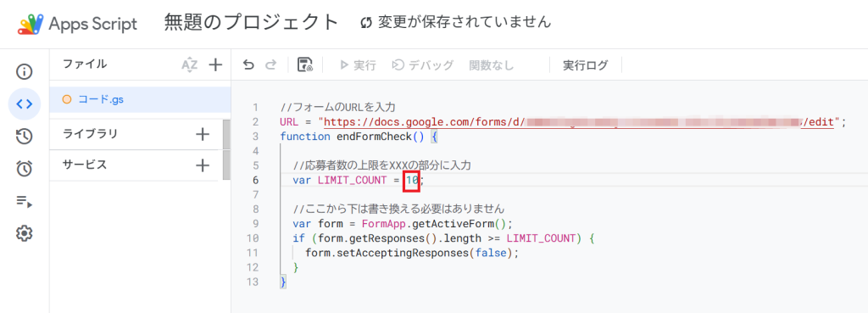
Task: Add a new file with plus icon
Action: coord(214,64)
